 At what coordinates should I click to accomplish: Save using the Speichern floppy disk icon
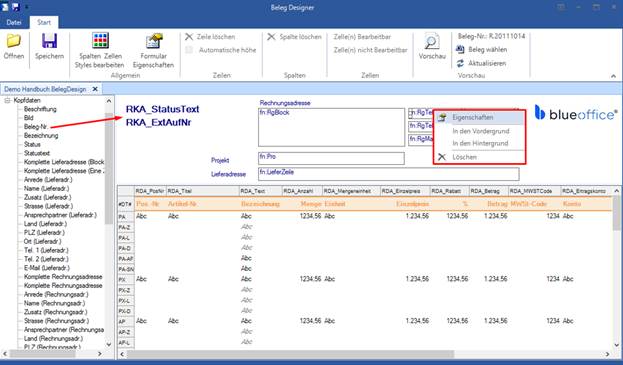(x=49, y=41)
